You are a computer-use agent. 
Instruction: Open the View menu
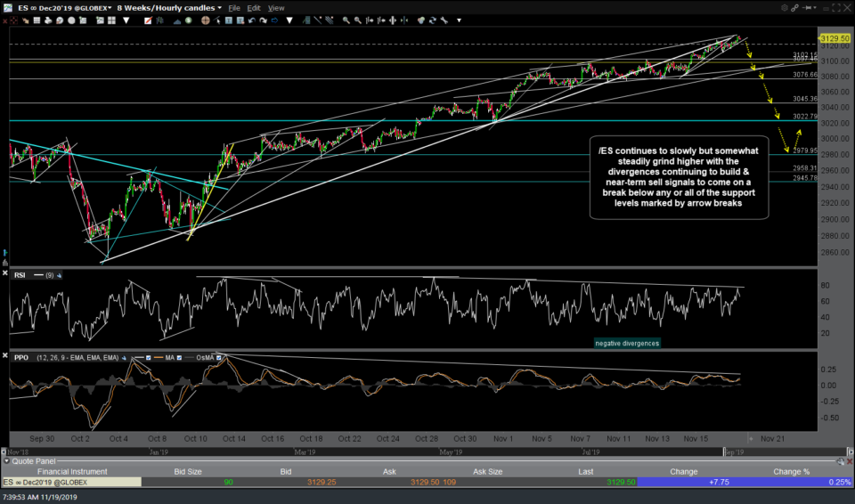tap(276, 8)
